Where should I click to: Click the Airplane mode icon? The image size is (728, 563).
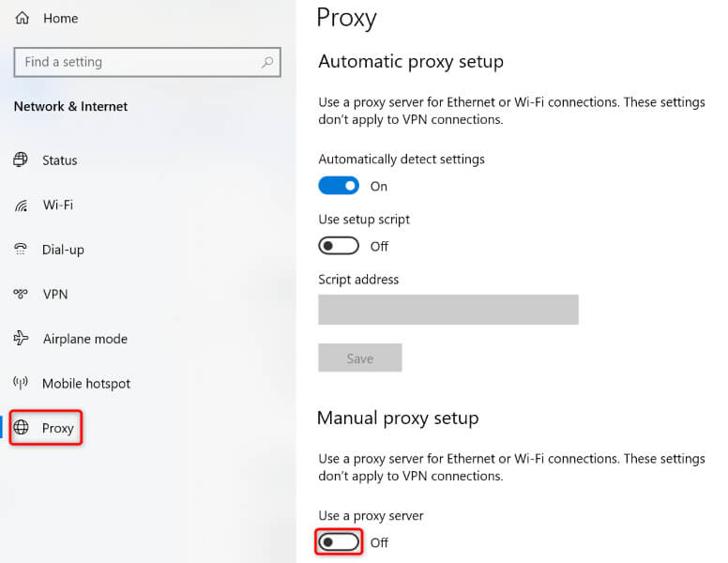[x=21, y=339]
